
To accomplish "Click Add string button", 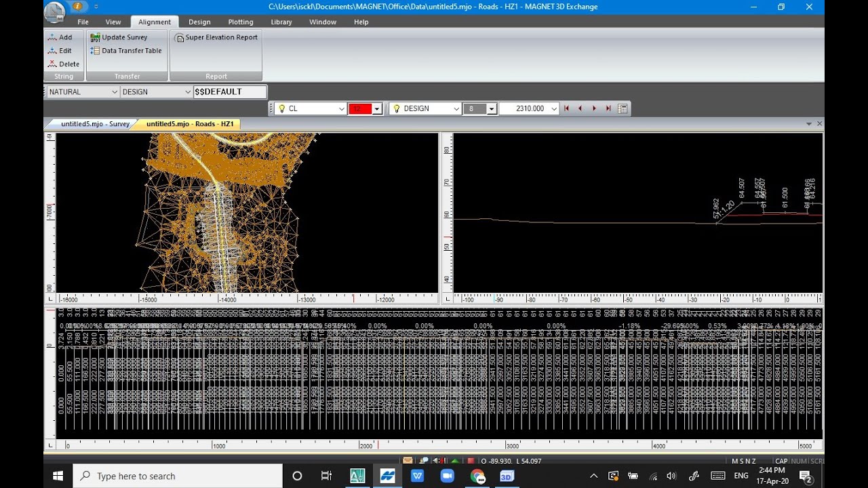I will (x=60, y=37).
